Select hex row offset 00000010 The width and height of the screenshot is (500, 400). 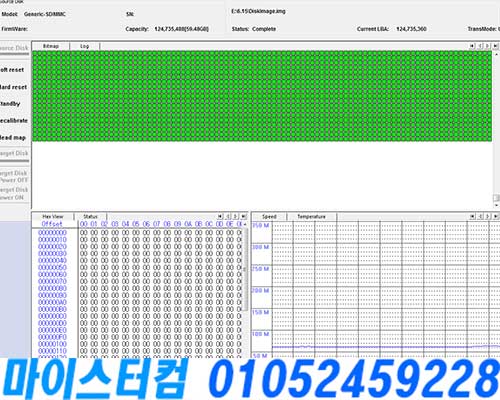point(52,240)
